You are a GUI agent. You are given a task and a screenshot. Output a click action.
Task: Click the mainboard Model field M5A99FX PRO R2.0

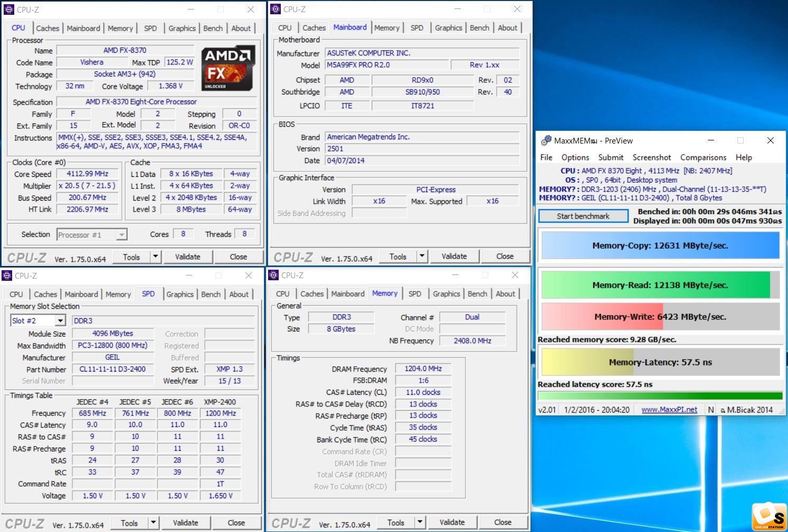pyautogui.click(x=387, y=65)
